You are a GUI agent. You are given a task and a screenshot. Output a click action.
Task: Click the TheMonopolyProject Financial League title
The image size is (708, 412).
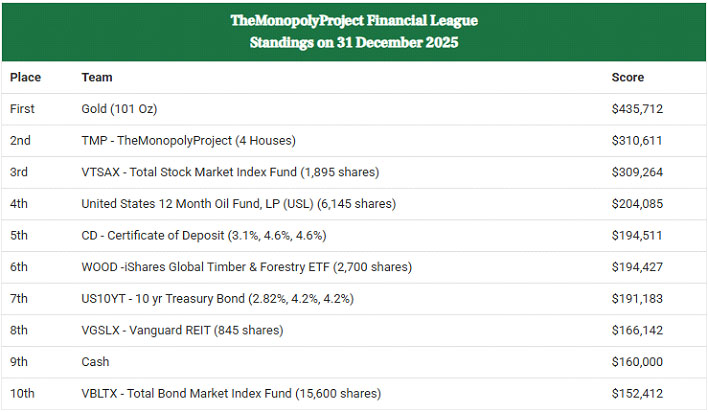[x=354, y=20]
